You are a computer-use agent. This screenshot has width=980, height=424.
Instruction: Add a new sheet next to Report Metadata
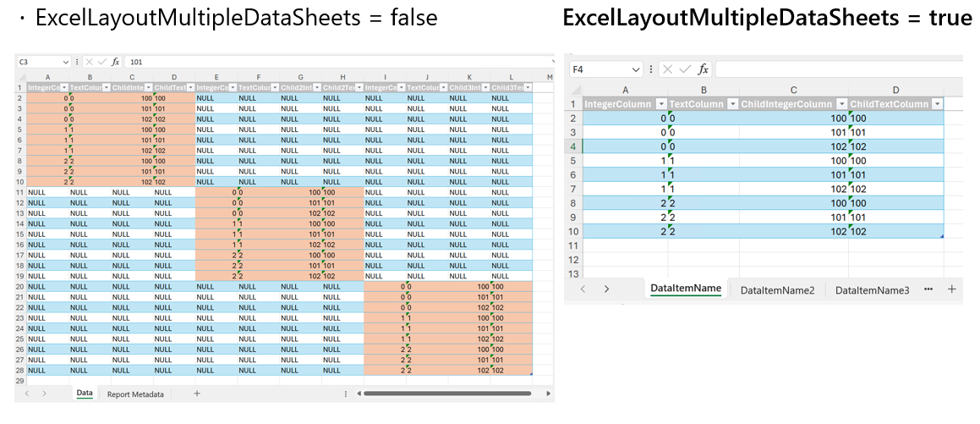(197, 394)
